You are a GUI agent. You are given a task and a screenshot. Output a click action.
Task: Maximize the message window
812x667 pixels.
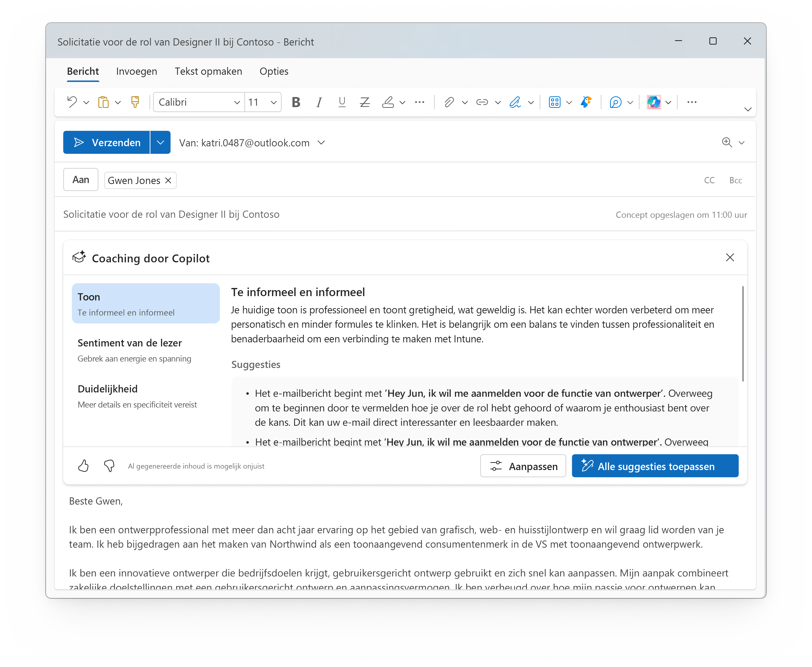[x=713, y=41]
